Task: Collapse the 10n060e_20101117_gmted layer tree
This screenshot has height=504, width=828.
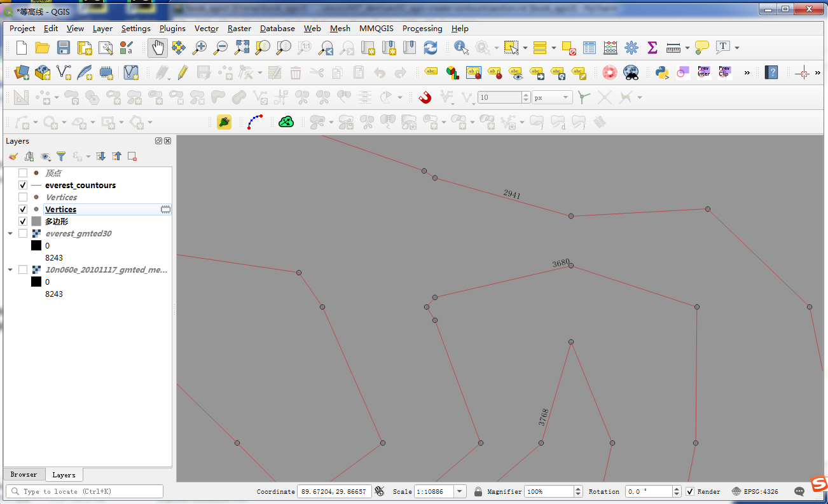Action: tap(11, 269)
